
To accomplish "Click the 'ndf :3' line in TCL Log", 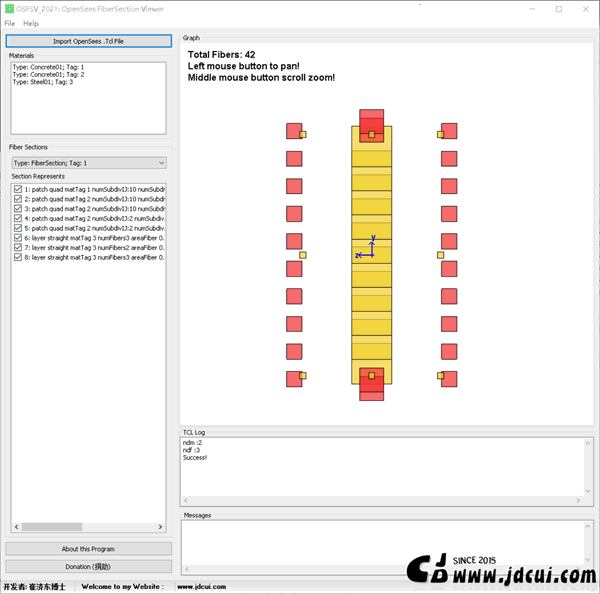I will click(x=191, y=450).
